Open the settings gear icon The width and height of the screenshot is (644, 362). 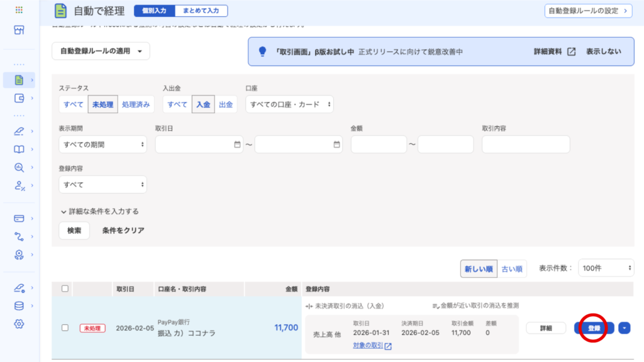[x=19, y=324]
